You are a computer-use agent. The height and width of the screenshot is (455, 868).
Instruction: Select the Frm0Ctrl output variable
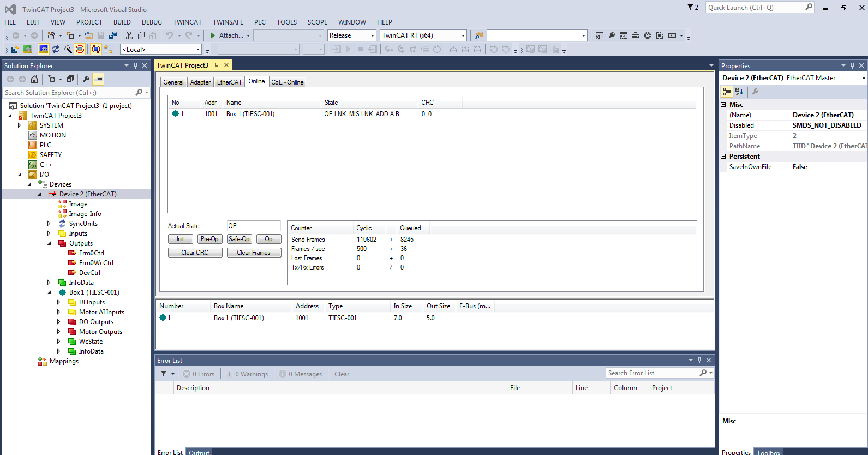[x=92, y=253]
